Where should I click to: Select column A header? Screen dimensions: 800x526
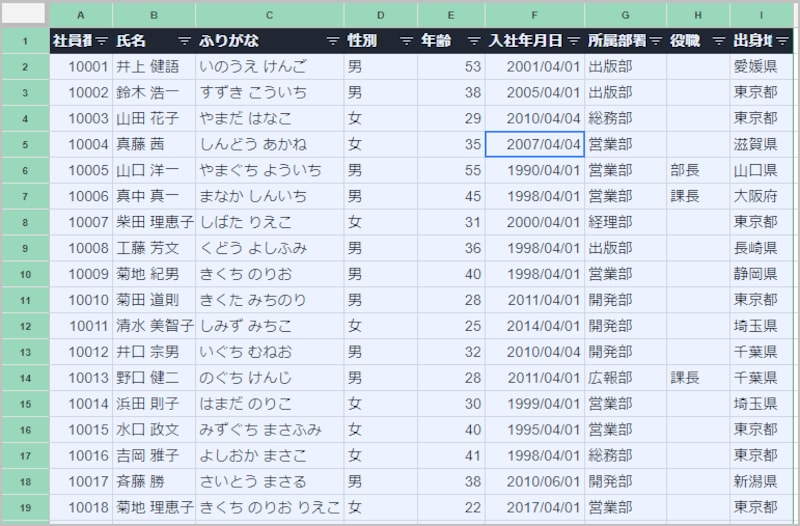pos(81,15)
